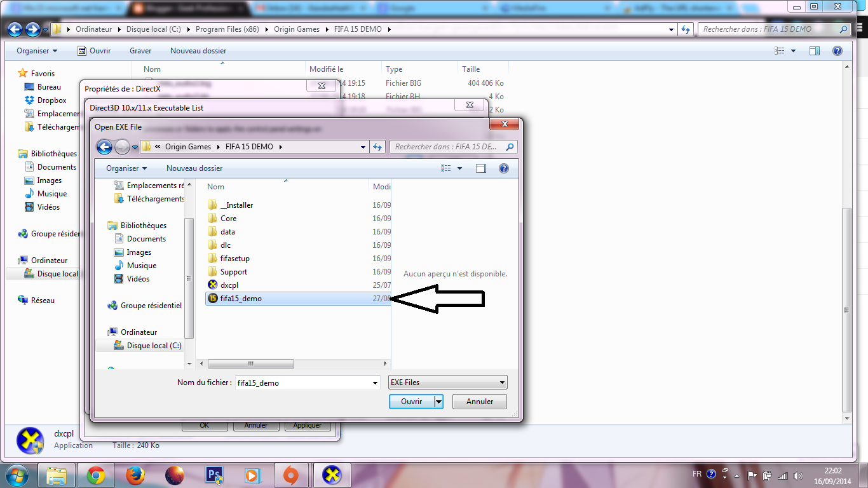Viewport: 868px width, 488px height.
Task: Select the fifa15_demo file
Action: (298, 299)
